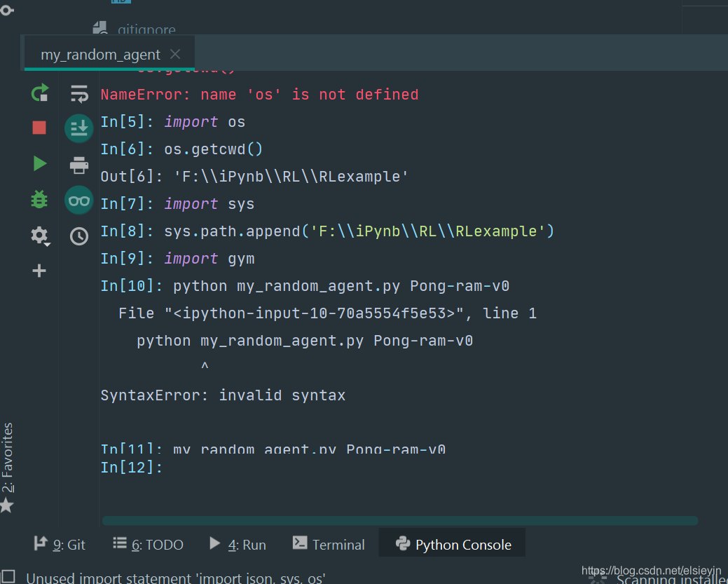728x584 pixels.
Task: Toggle show variables glasses icon
Action: click(x=79, y=201)
